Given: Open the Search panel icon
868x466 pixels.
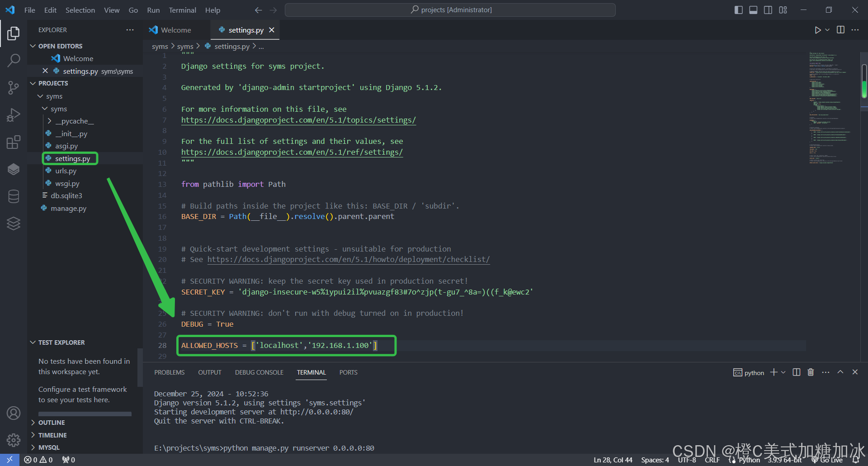Looking at the screenshot, I should 14,60.
